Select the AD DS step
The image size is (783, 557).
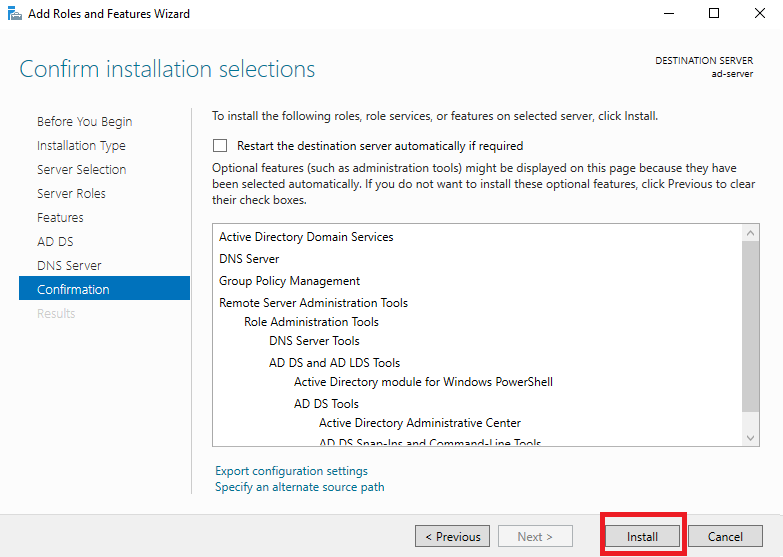[55, 241]
